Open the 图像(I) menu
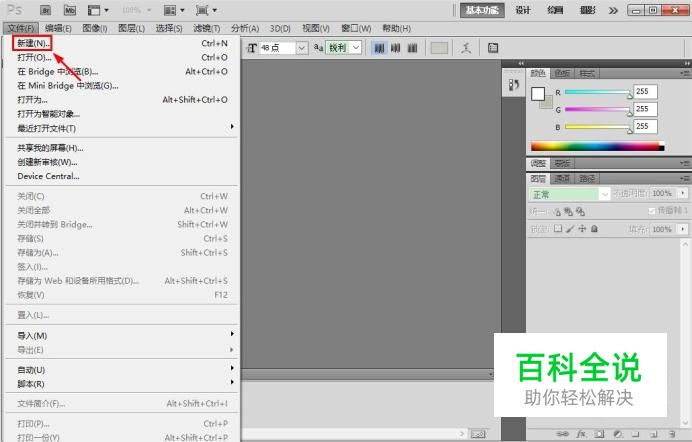Viewport: 692px width, 442px height. click(x=94, y=28)
